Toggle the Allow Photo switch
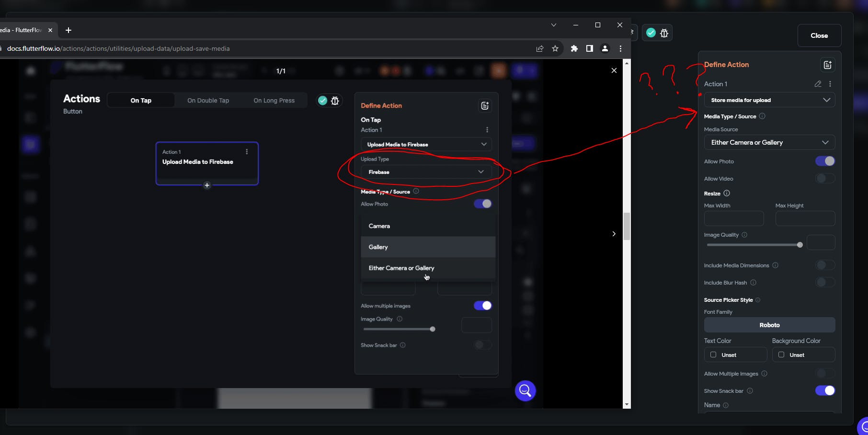Image resolution: width=868 pixels, height=435 pixels. click(825, 161)
